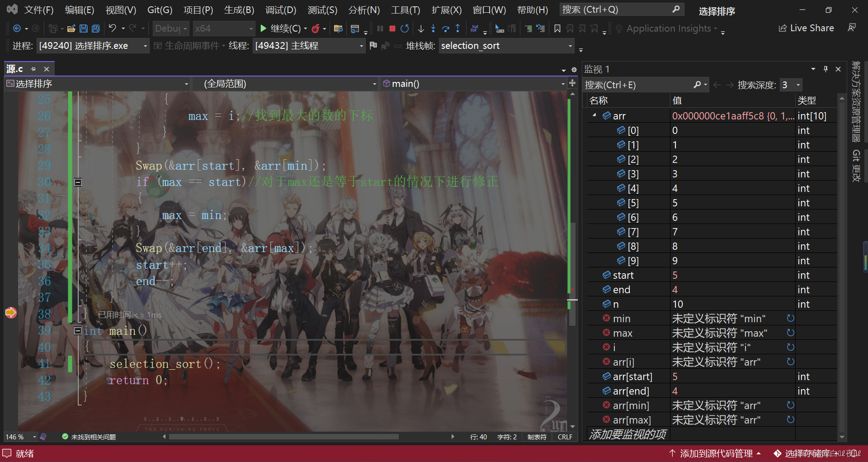Click the Find in Files folder icon
This screenshot has width=868, height=462.
338,29
